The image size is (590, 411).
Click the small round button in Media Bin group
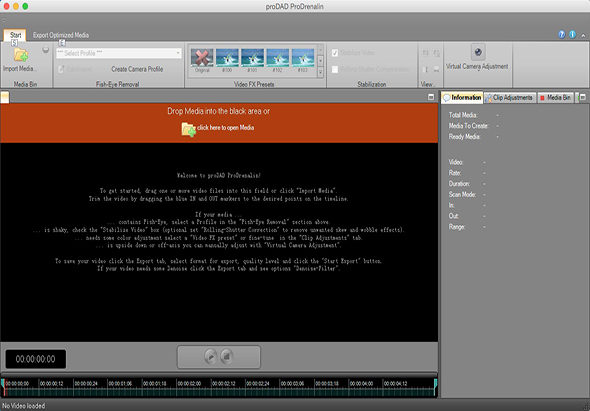click(46, 49)
